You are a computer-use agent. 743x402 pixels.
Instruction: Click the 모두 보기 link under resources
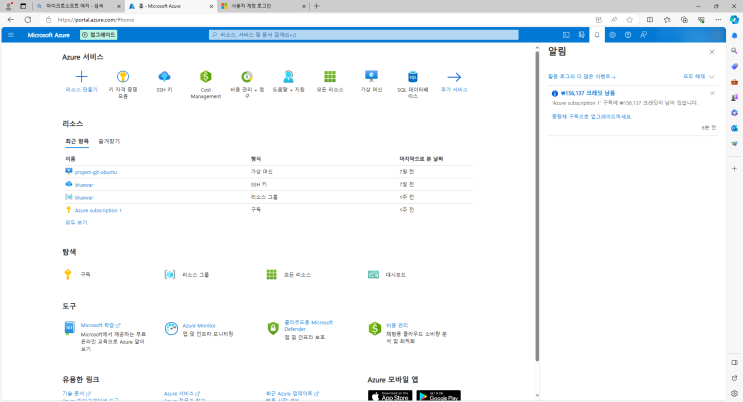[76, 222]
